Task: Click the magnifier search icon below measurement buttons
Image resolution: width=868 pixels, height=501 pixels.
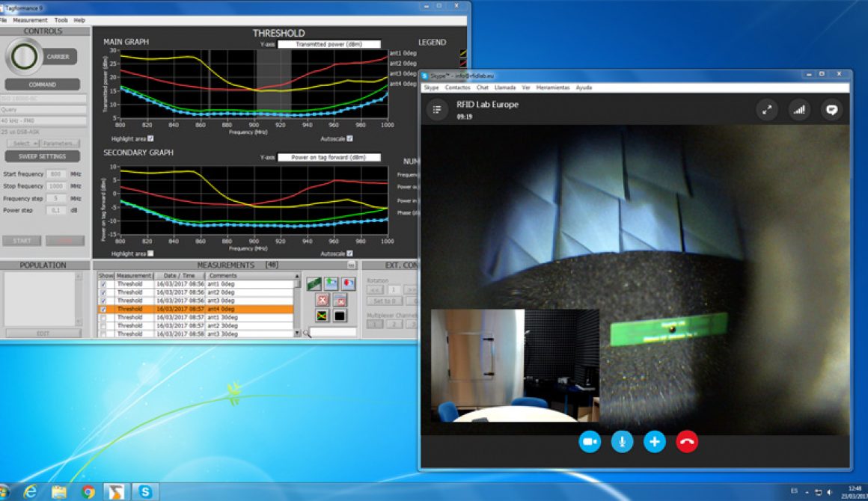Action: [306, 332]
